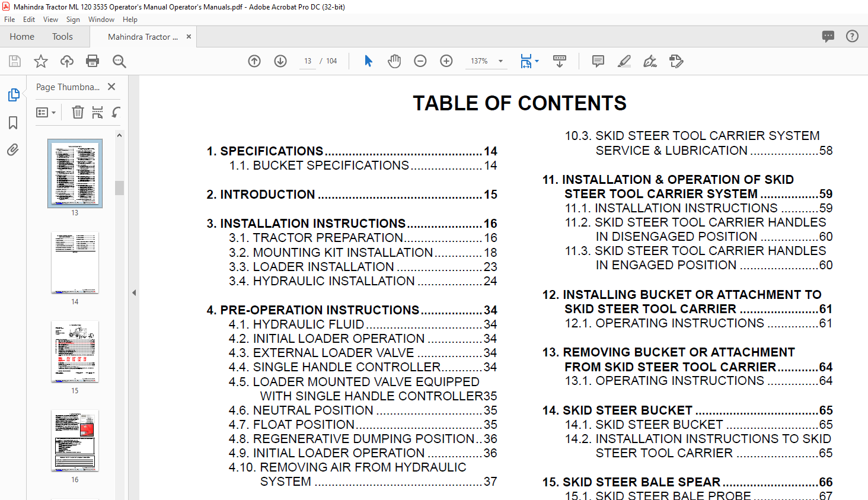Click '11.1. INSTALLATION INSTRUCTIONS' contents entry
Image resolution: width=868 pixels, height=500 pixels.
point(698,208)
